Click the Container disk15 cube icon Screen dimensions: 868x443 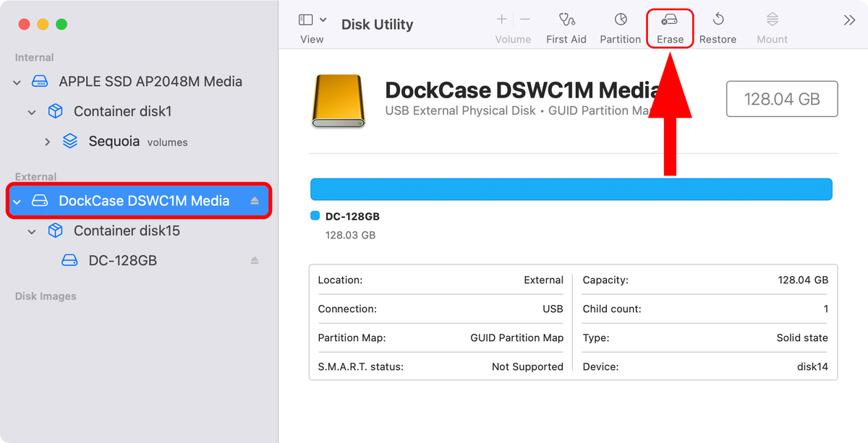55,231
